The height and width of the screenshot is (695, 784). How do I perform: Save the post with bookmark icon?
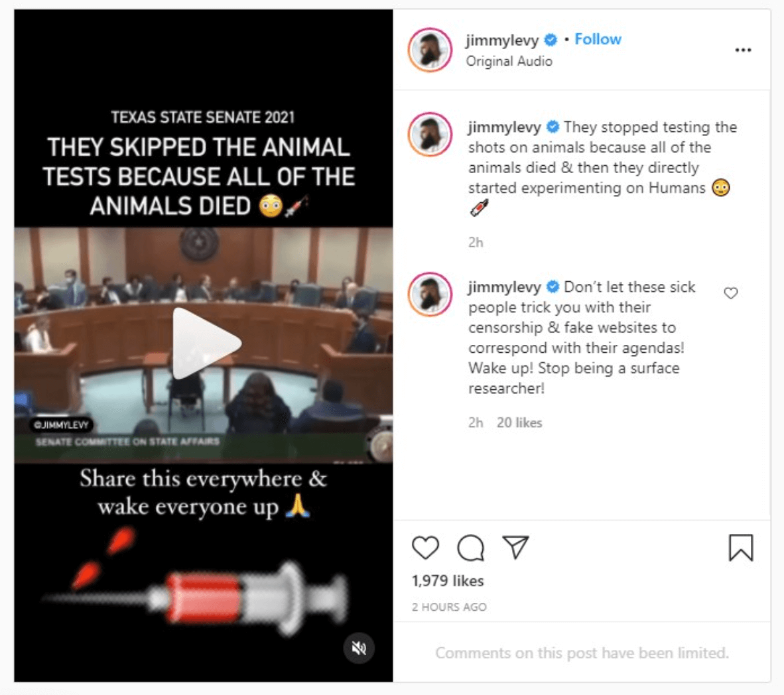(x=740, y=548)
